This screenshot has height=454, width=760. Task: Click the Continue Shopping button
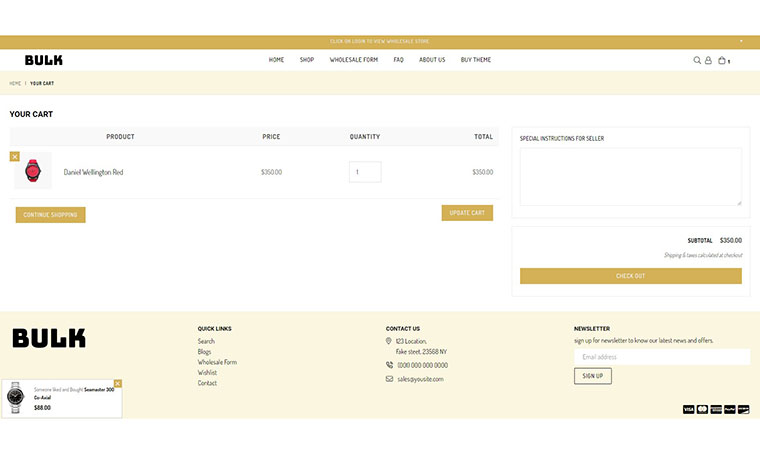click(x=50, y=215)
